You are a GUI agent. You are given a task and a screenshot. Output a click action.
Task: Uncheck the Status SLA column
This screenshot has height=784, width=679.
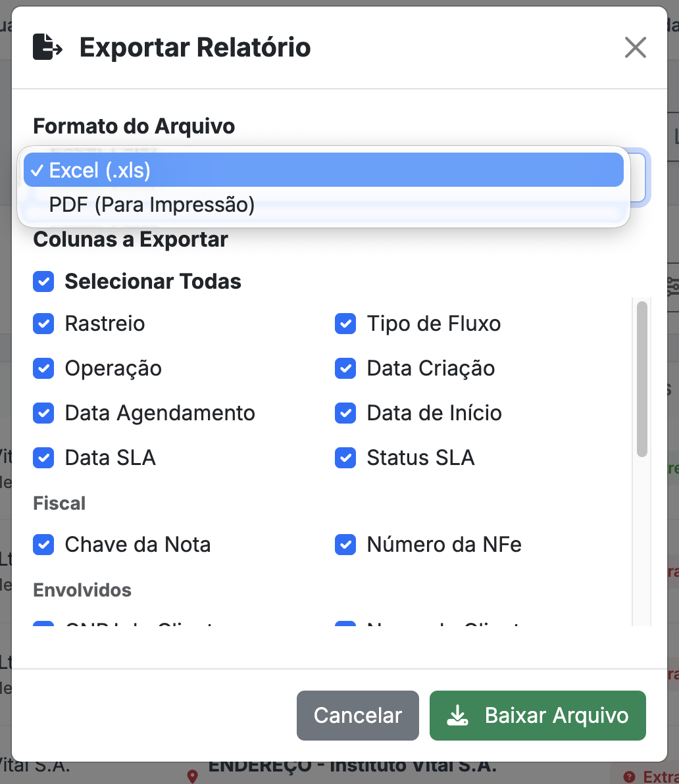tap(345, 458)
